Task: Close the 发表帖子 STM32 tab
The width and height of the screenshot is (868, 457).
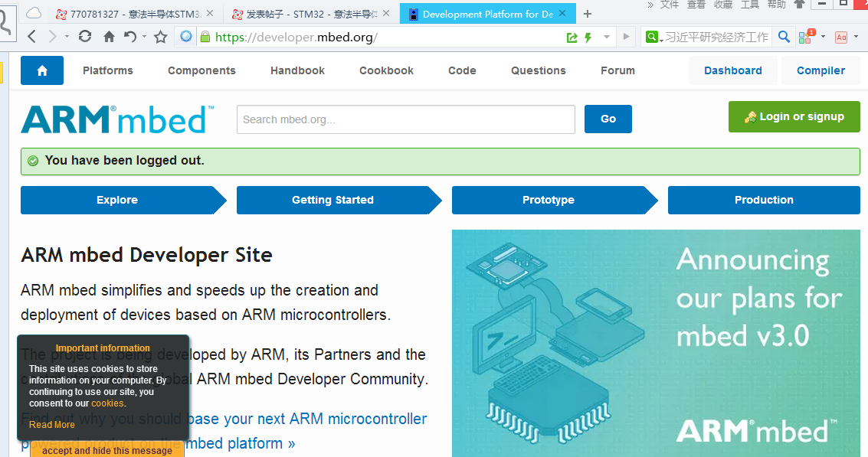Action: (x=386, y=13)
